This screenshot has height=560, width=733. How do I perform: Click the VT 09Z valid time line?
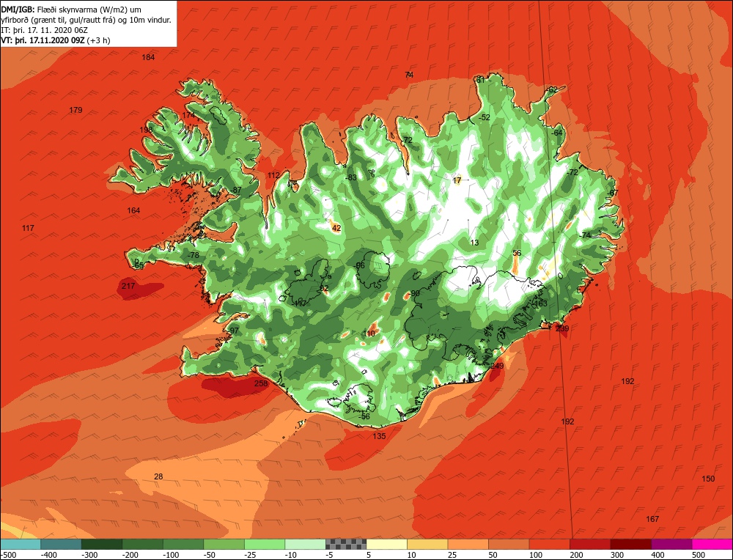pyautogui.click(x=56, y=40)
